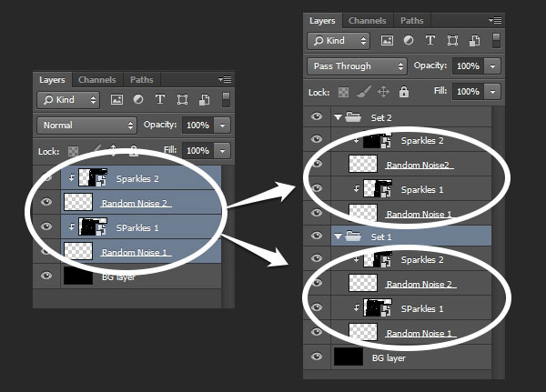Open right Layers panel flyout menu
The image size is (546, 392).
coord(495,21)
